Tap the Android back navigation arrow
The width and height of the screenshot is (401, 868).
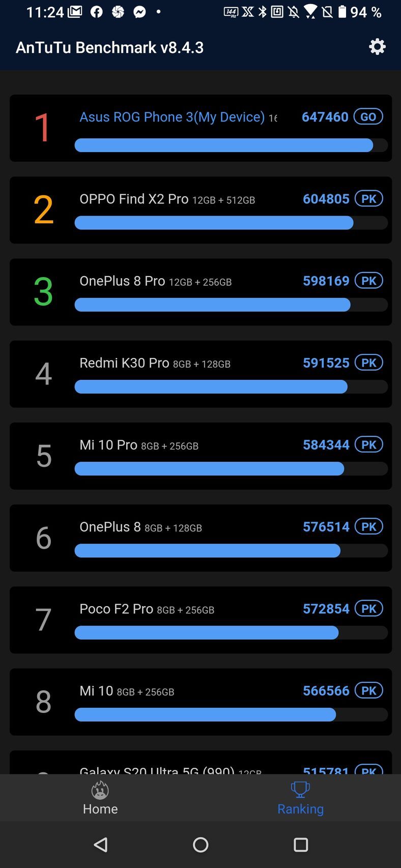click(100, 845)
